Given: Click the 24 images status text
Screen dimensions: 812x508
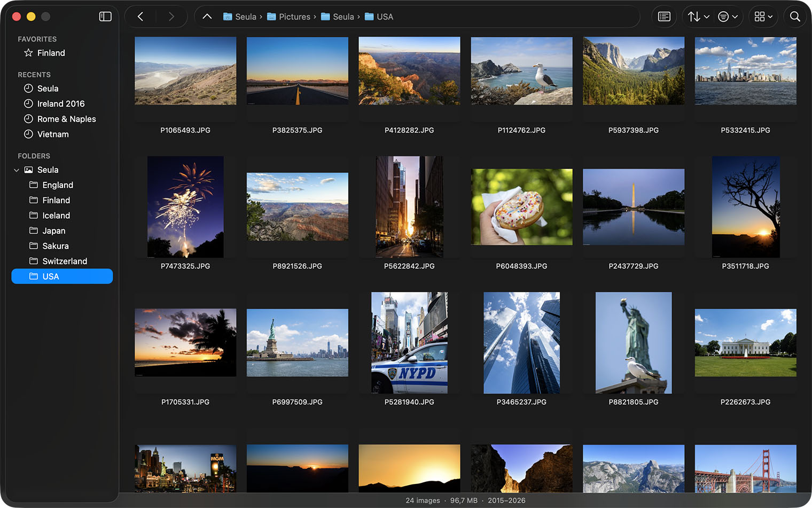Looking at the screenshot, I should click(x=423, y=501).
